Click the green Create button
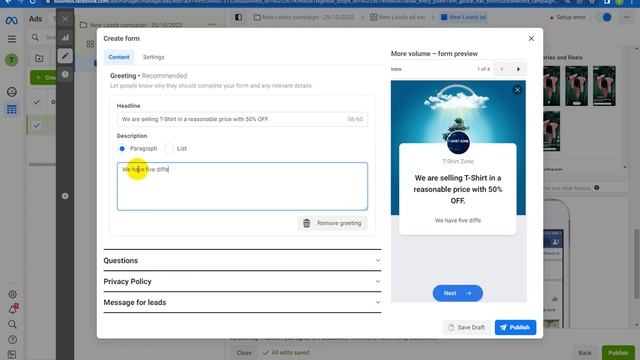 (43, 78)
